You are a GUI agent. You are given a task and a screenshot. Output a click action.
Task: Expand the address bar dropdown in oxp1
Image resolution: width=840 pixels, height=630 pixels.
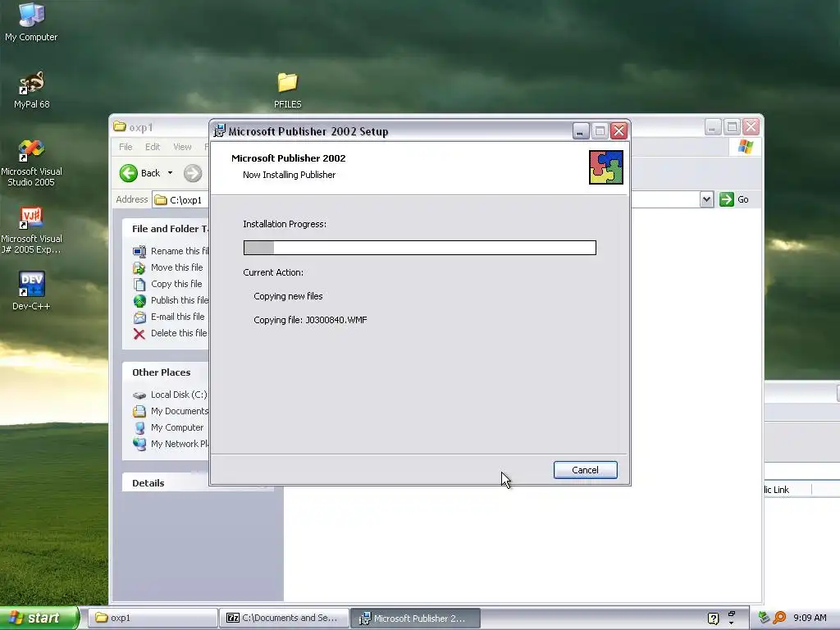706,199
